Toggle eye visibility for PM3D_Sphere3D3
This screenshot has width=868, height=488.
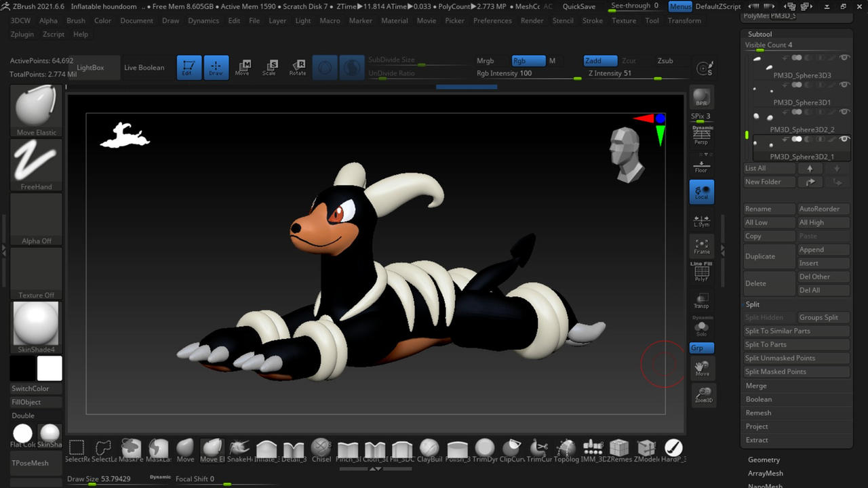844,58
